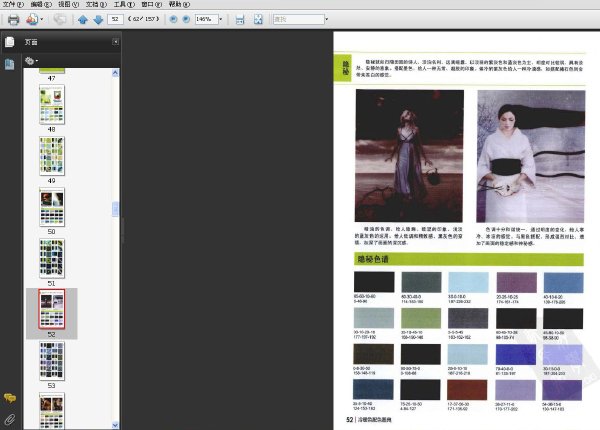Enable scrolling page display toolbar icon
Screen dimensions: 600x430
tap(240, 20)
